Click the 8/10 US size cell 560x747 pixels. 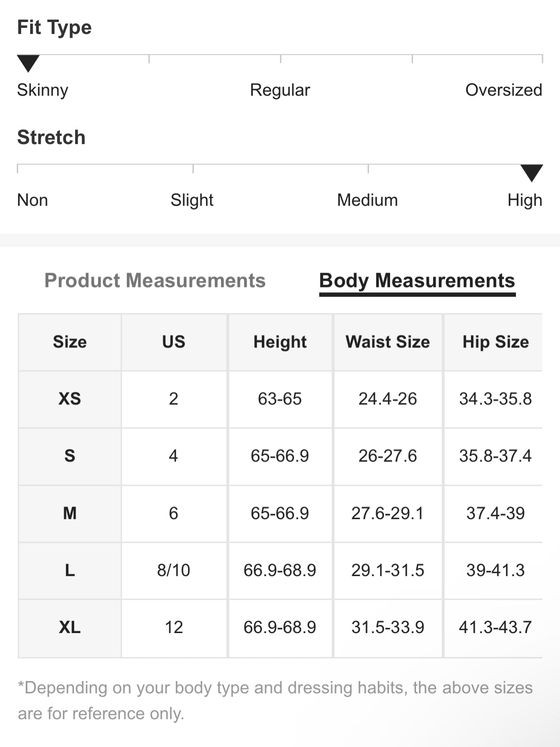click(173, 570)
